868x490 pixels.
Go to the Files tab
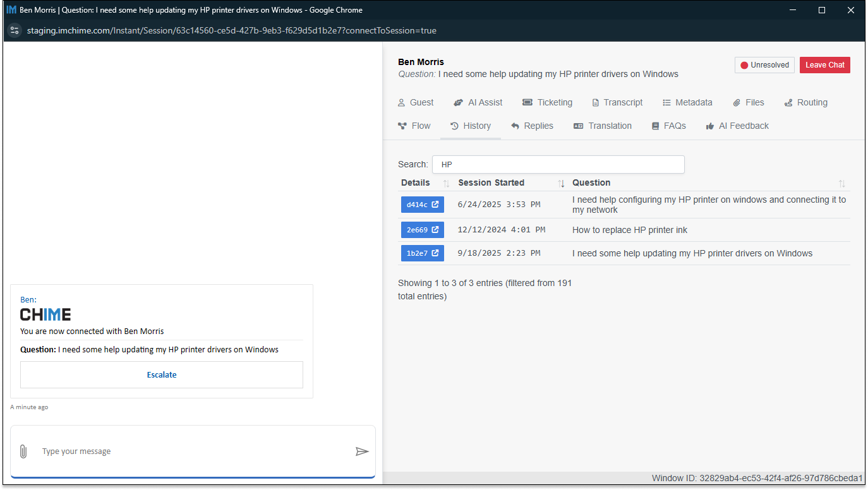749,103
